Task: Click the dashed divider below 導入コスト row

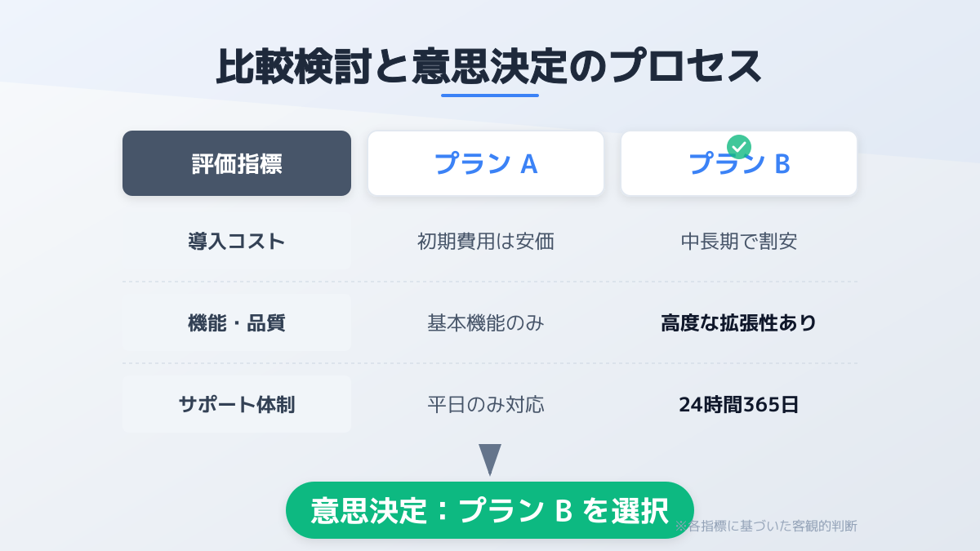Action: pos(490,282)
